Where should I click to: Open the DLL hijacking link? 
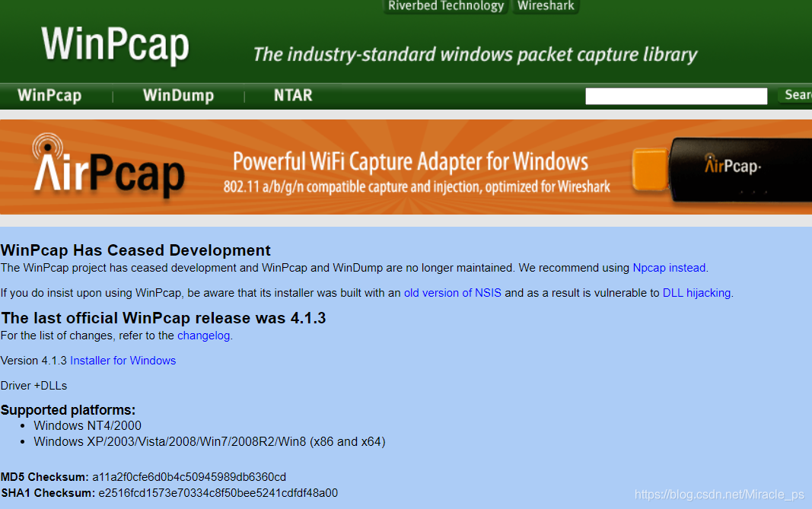696,293
